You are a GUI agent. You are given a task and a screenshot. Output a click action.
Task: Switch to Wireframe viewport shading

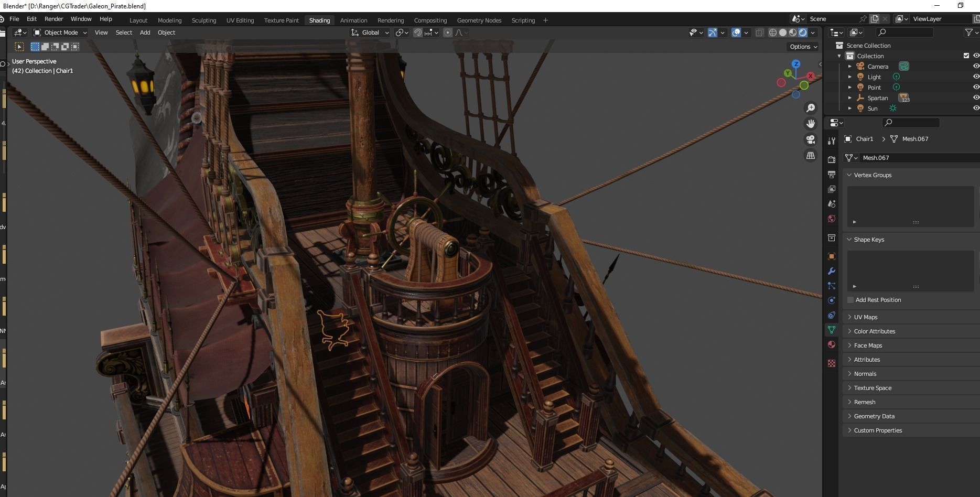(x=773, y=33)
